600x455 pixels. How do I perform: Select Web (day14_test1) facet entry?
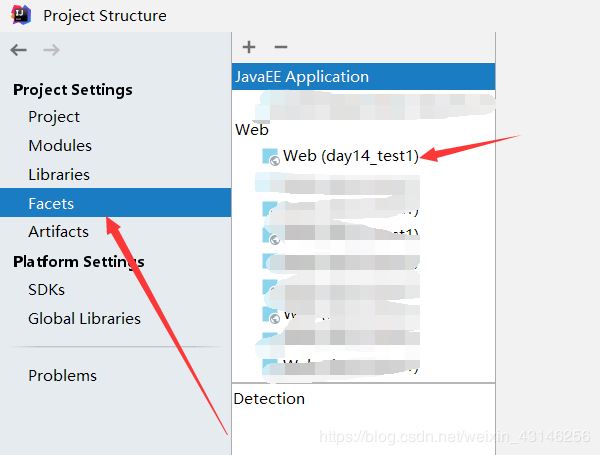tap(350, 155)
